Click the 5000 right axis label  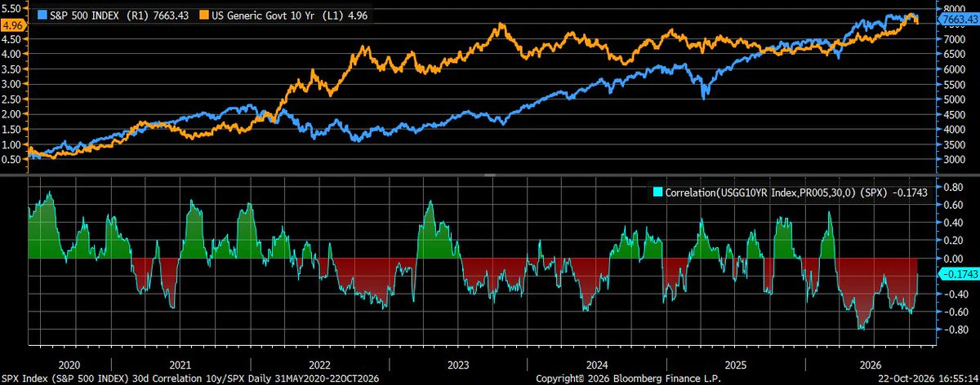[x=954, y=100]
